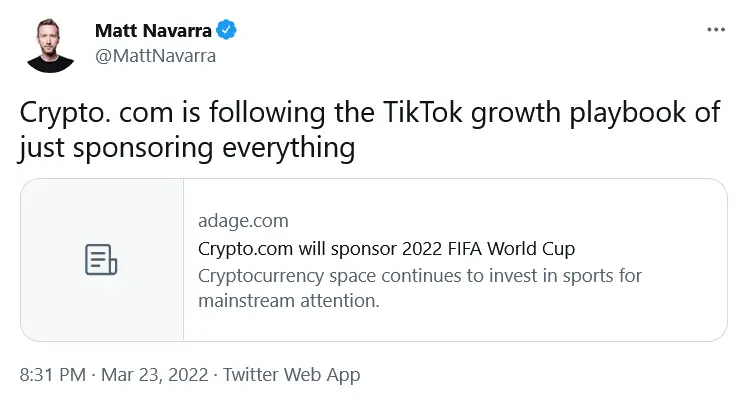The width and height of the screenshot is (743, 397).
Task: Click the article document placeholder icon
Action: coord(101,260)
